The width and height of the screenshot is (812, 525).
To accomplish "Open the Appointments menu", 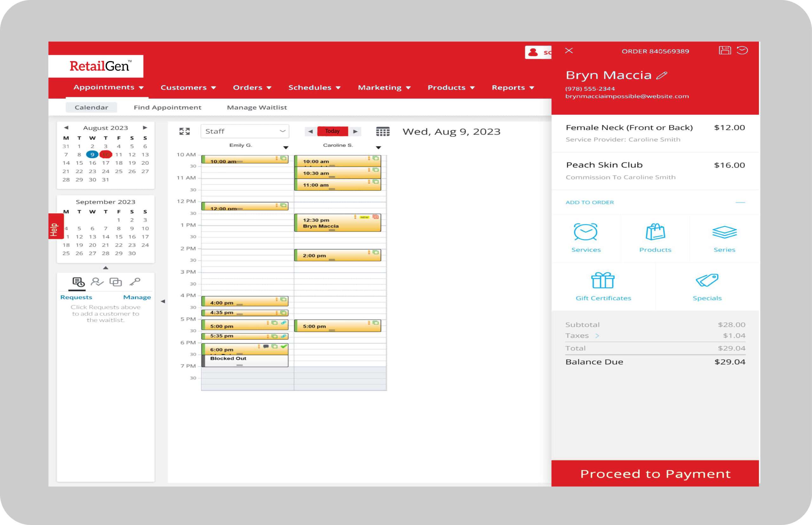I will tap(108, 88).
